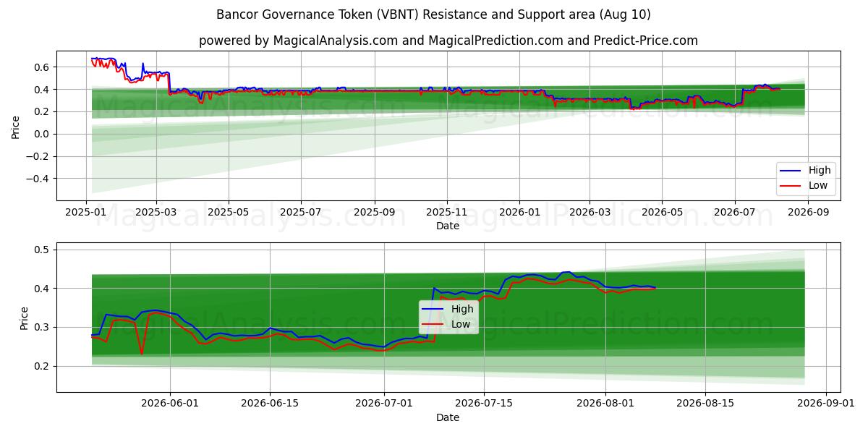Image resolution: width=868 pixels, height=434 pixels.
Task: Click the '0.0' price tick on top chart
Action: tap(41, 134)
